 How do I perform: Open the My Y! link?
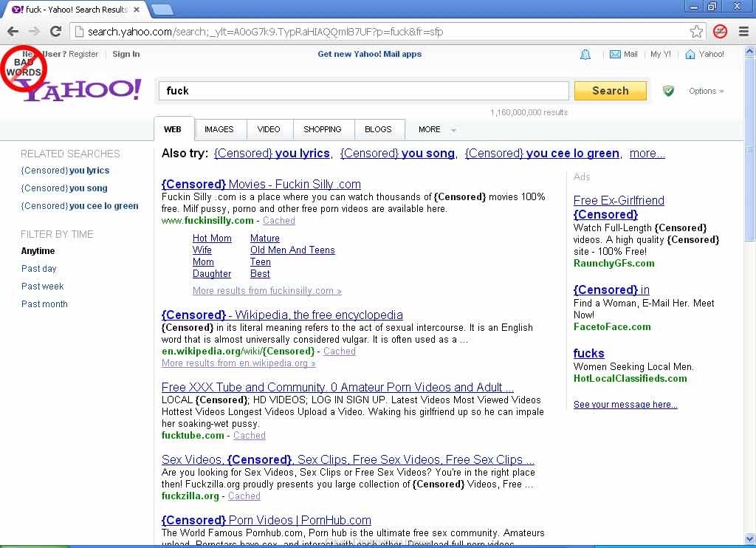click(x=661, y=54)
